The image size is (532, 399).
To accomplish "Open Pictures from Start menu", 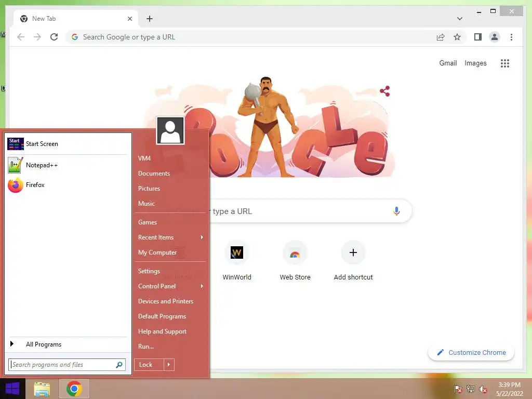I will tap(149, 188).
